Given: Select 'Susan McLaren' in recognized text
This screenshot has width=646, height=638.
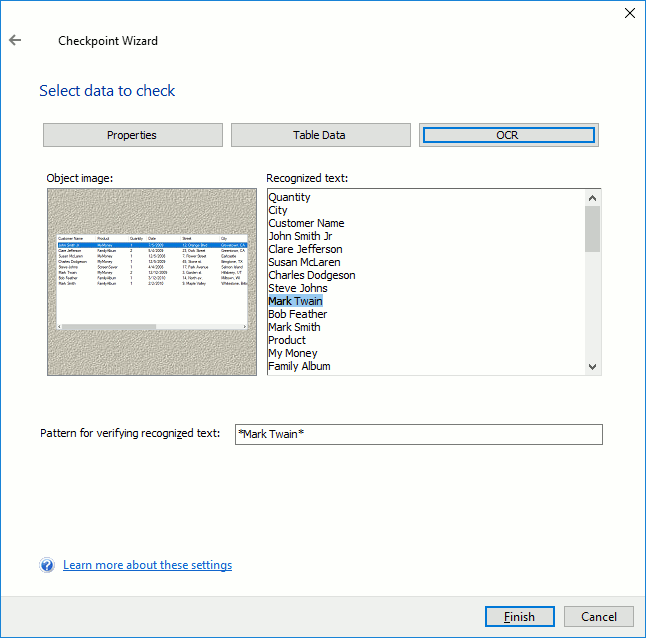Looking at the screenshot, I should coord(304,262).
